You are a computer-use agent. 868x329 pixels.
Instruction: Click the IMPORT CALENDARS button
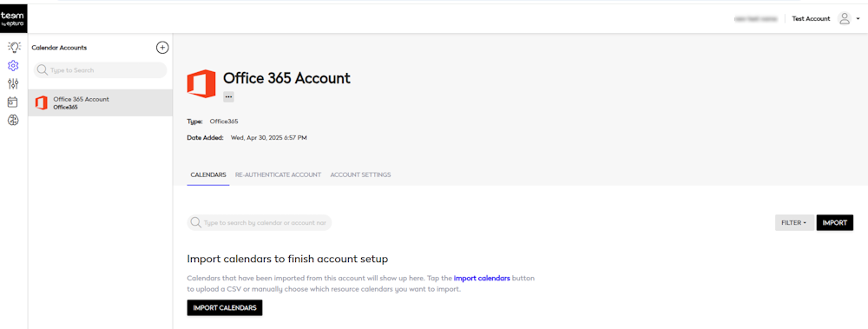pos(225,308)
